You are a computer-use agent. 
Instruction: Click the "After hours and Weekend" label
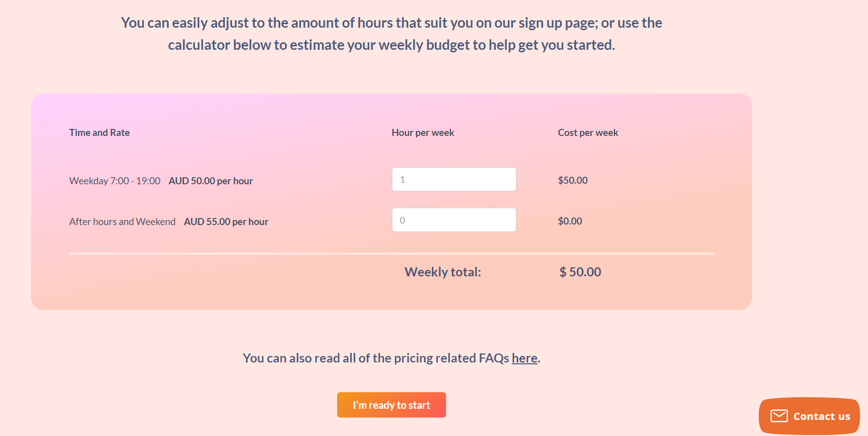[x=122, y=222]
